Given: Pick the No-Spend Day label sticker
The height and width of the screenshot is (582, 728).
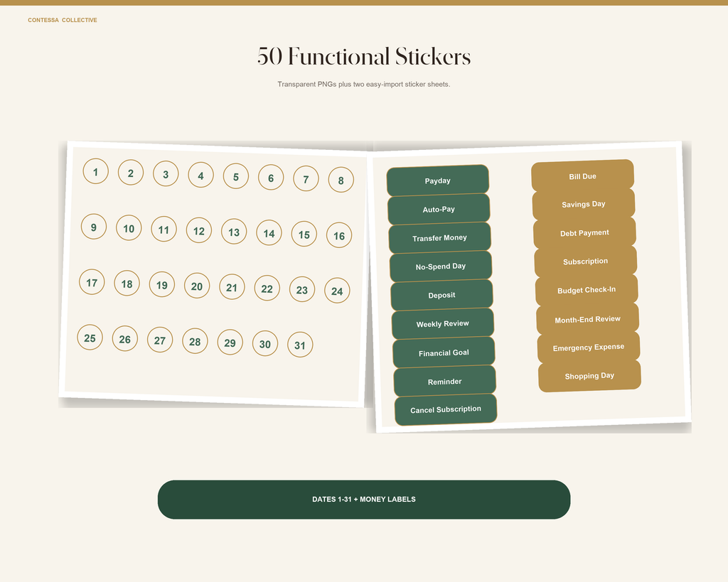Looking at the screenshot, I should point(441,266).
